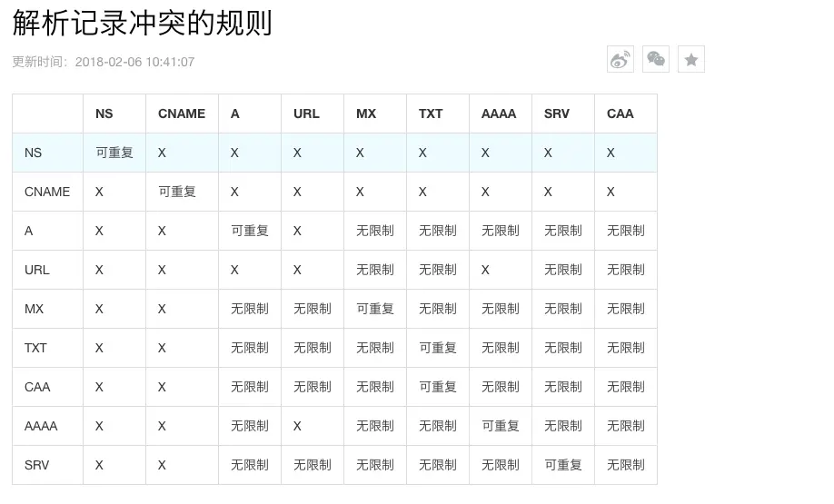This screenshot has height=504, width=834.
Task: Share page via Weibo icon
Action: (621, 59)
